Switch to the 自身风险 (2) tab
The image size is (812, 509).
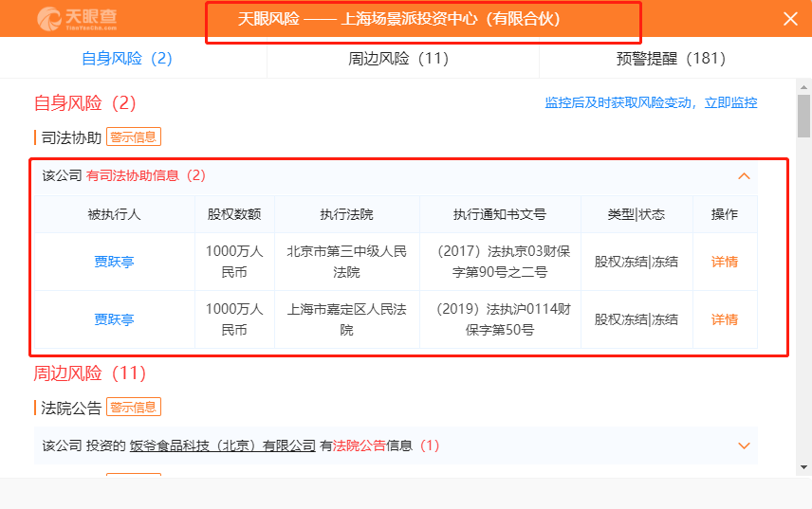(127, 58)
